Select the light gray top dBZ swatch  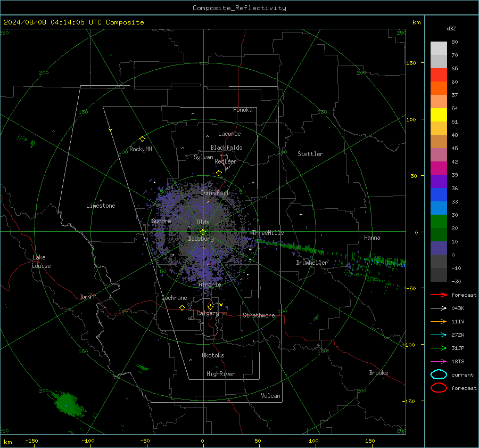coord(439,48)
